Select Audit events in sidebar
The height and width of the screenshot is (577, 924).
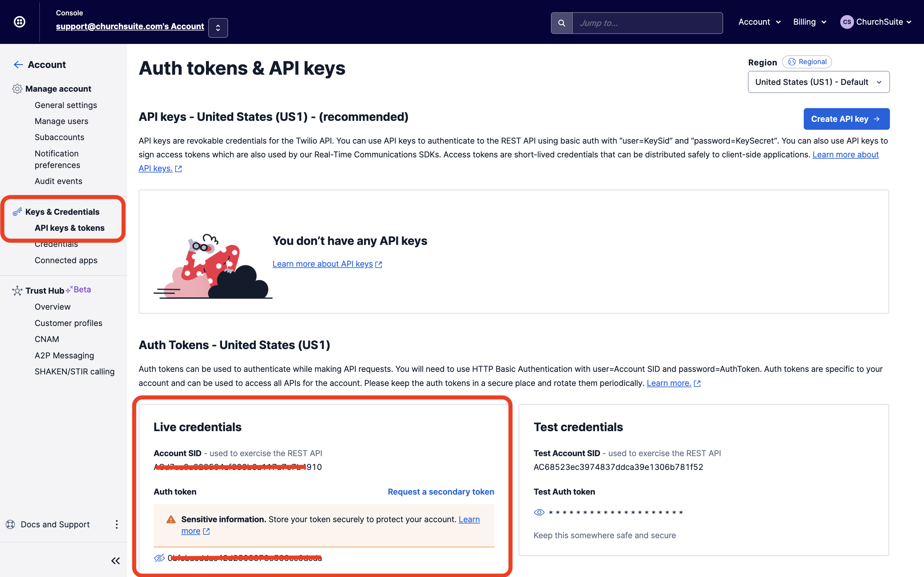(x=58, y=181)
